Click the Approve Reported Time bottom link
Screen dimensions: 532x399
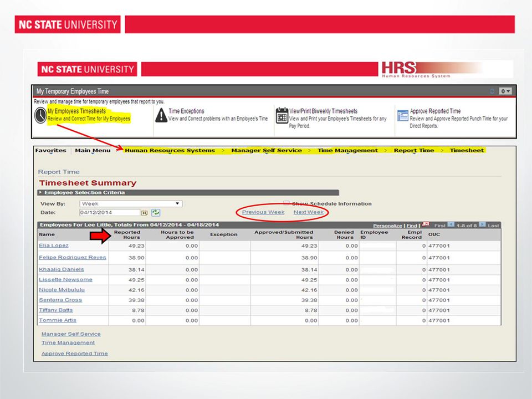point(75,354)
